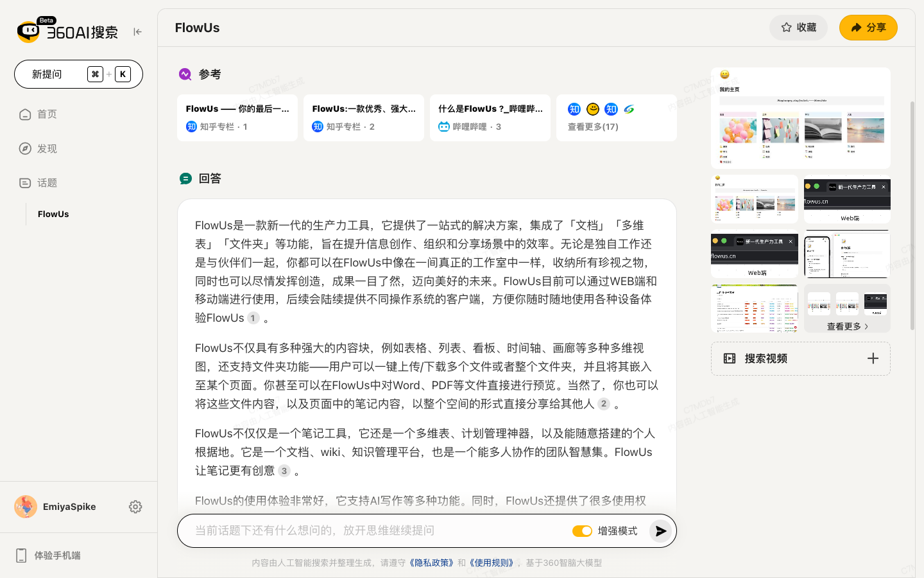Click the green 回答 section icon

pos(186,178)
